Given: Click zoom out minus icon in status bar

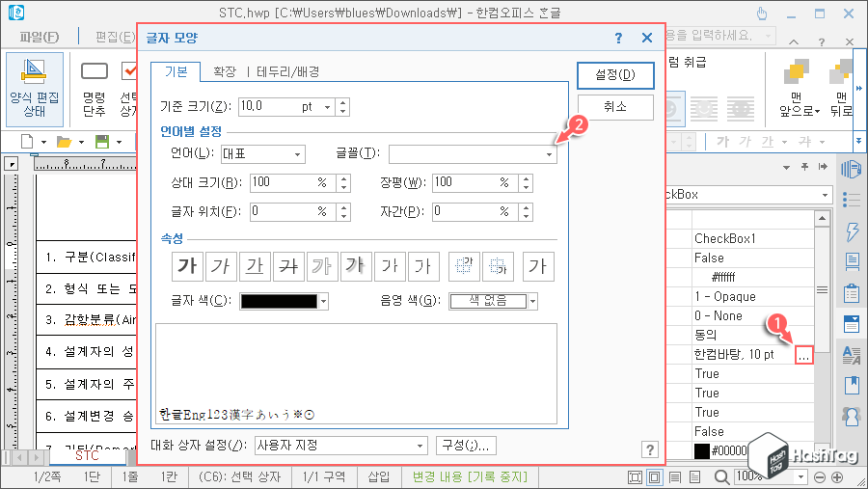Looking at the screenshot, I should point(820,476).
